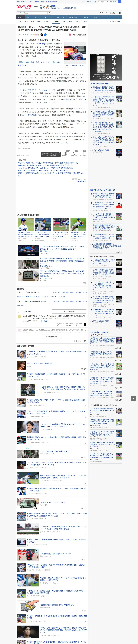The image size is (138, 644).
Task: Select the ランキング tab
Action: [x=86, y=17]
